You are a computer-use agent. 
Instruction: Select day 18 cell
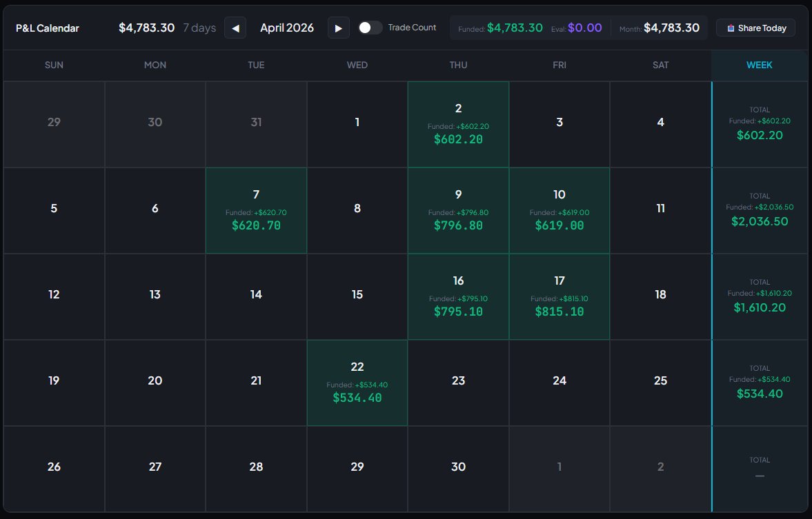point(661,296)
